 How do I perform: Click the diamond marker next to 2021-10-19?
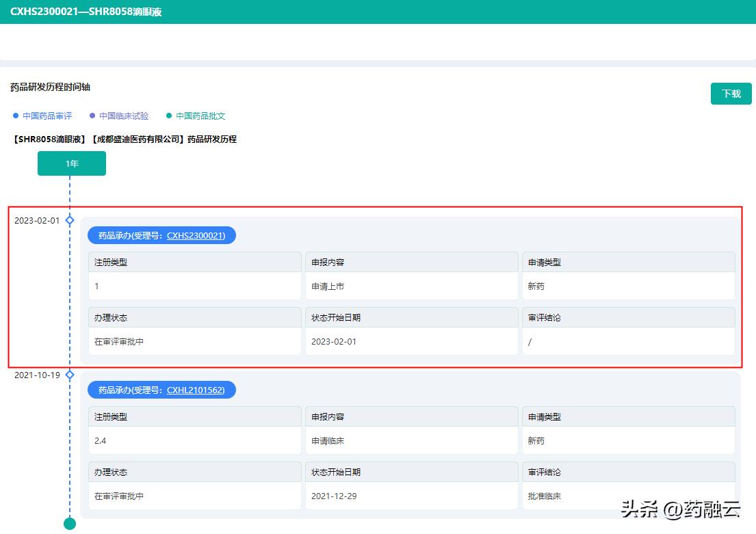[x=69, y=375]
